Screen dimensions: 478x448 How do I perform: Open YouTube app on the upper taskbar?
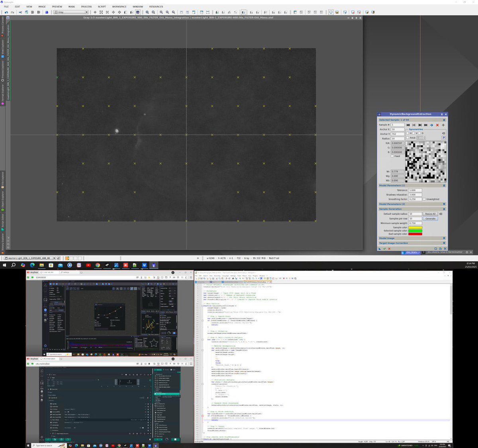point(88,265)
